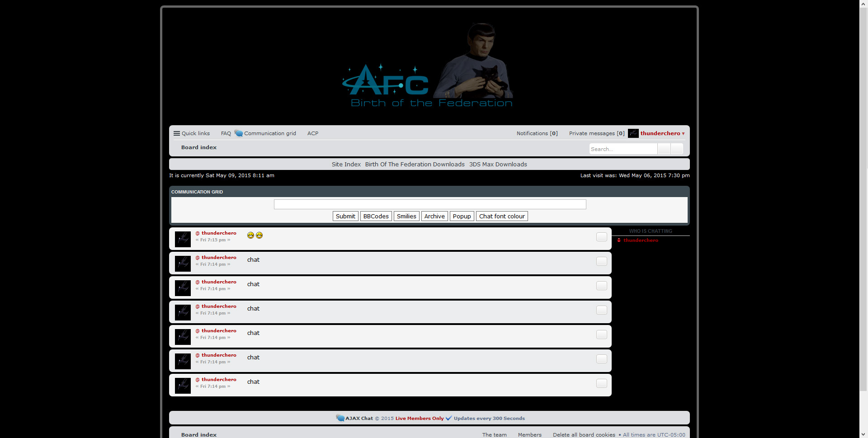Click the user icon under Who Is Chatting
The image size is (868, 438).
click(x=619, y=240)
